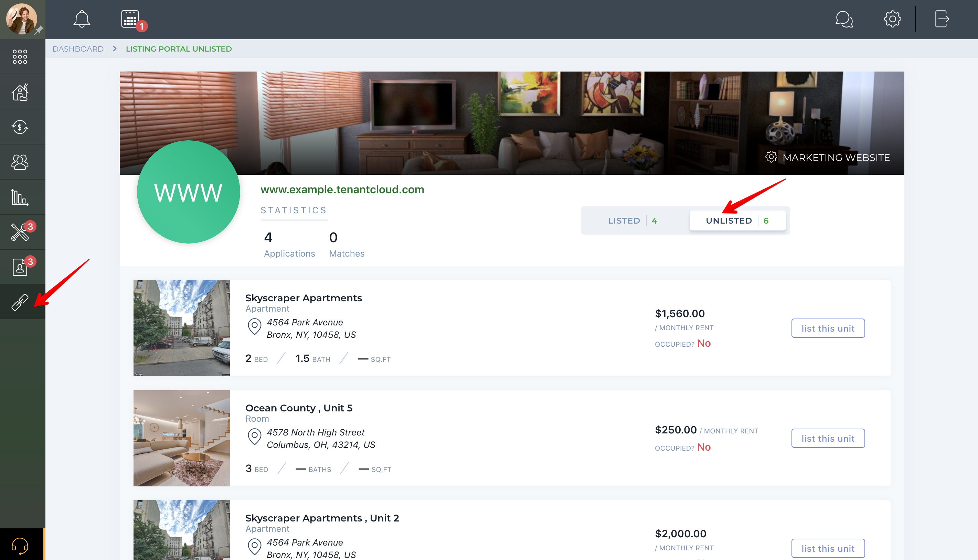Open www.example.tenantcloud.com link

[x=342, y=189]
